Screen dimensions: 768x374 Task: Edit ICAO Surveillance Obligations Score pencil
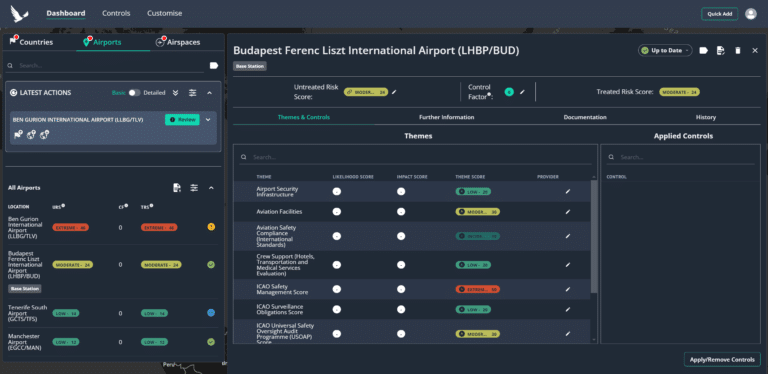click(x=568, y=309)
